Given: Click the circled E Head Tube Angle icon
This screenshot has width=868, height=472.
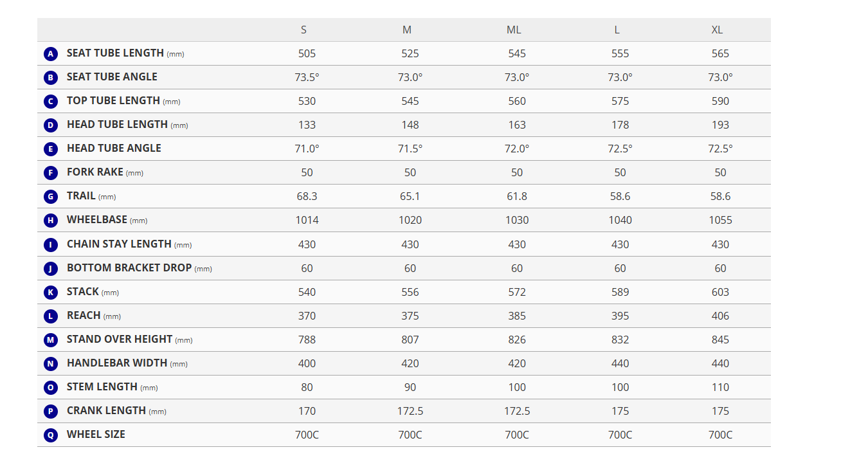Looking at the screenshot, I should (51, 149).
